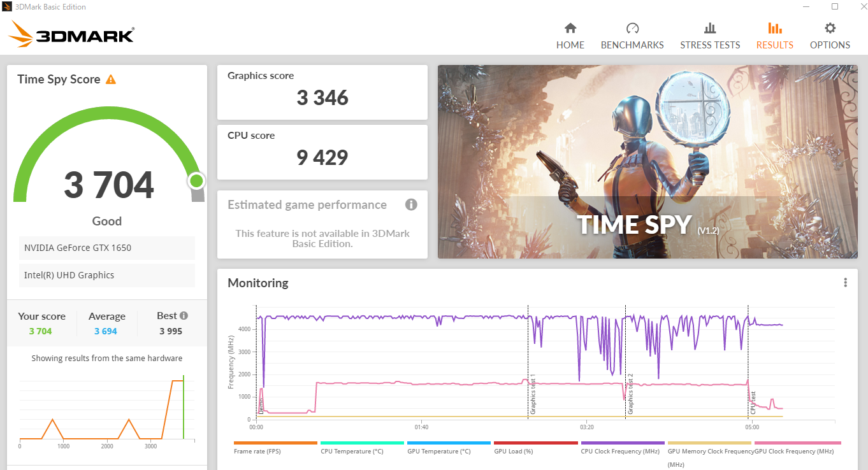Click the CPU score value 9 429
Image resolution: width=868 pixels, height=470 pixels.
click(x=322, y=157)
